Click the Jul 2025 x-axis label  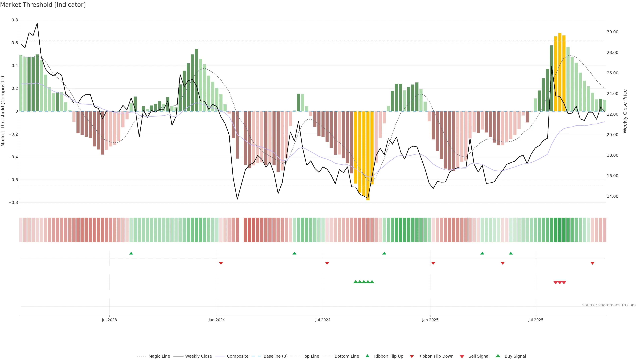pyautogui.click(x=535, y=320)
